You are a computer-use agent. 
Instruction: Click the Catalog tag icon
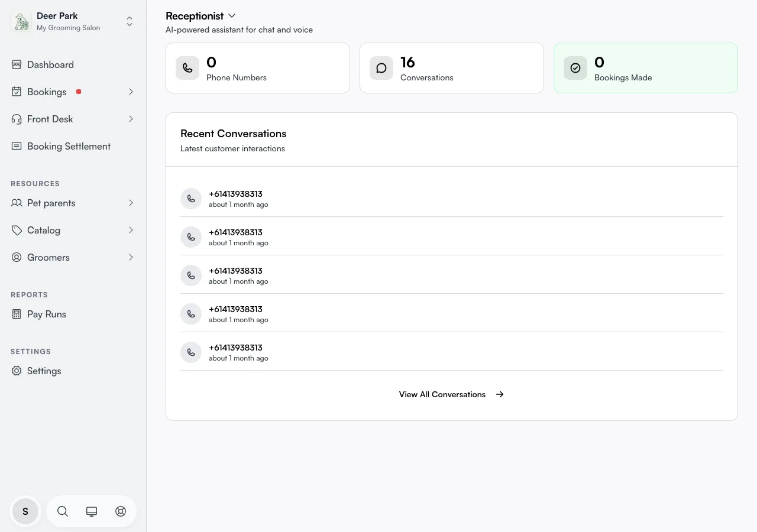point(17,230)
